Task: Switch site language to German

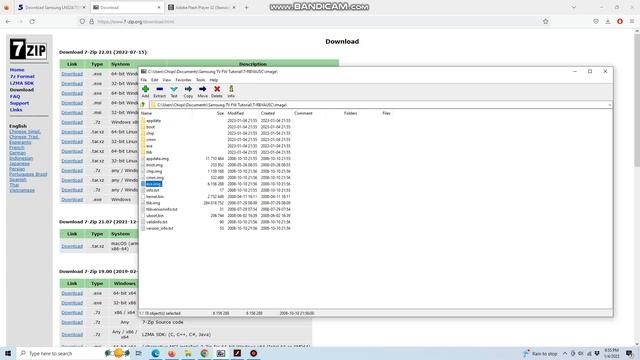Action: point(17,153)
